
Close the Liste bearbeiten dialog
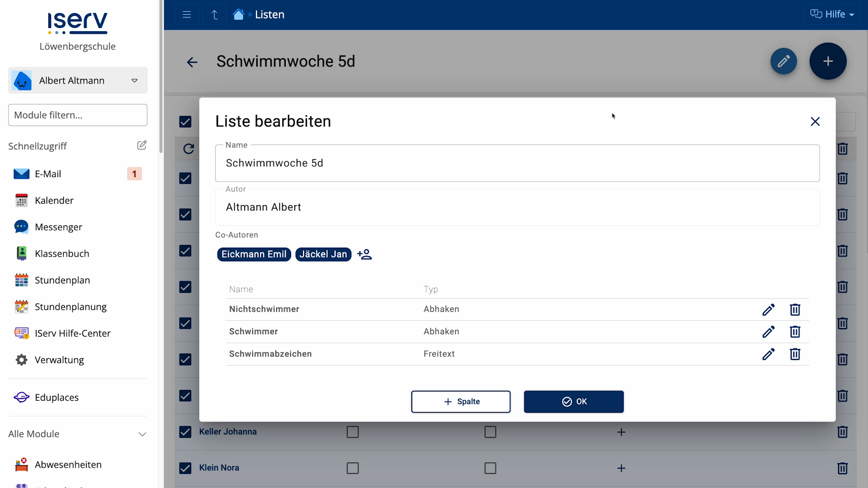pos(815,122)
